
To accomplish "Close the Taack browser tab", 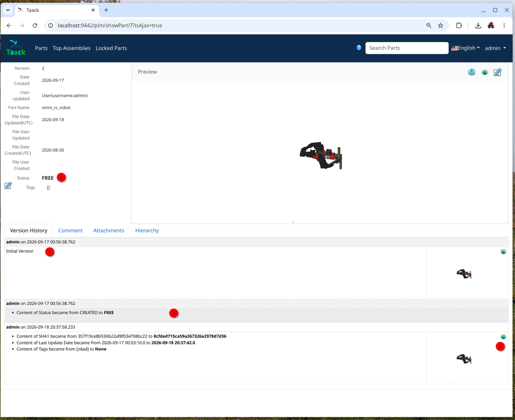I will [x=93, y=10].
